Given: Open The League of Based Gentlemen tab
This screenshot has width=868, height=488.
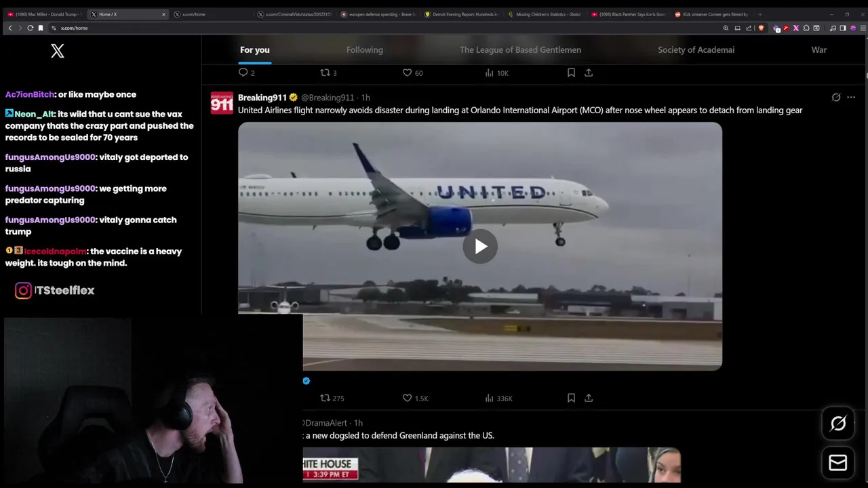Looking at the screenshot, I should pos(520,49).
